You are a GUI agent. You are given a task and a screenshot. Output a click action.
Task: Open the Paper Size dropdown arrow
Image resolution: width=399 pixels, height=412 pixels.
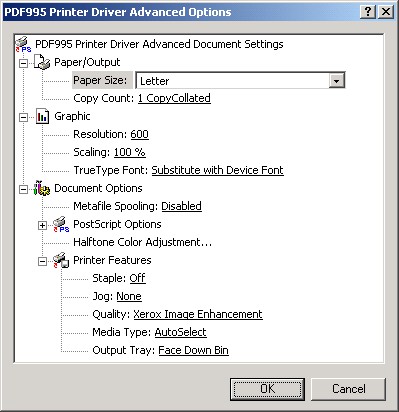point(336,81)
